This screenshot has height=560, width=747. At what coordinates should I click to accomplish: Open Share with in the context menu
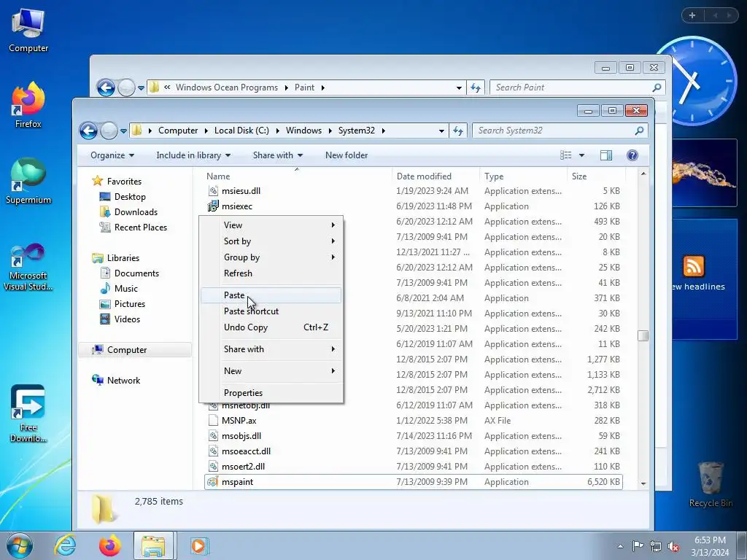coord(271,349)
